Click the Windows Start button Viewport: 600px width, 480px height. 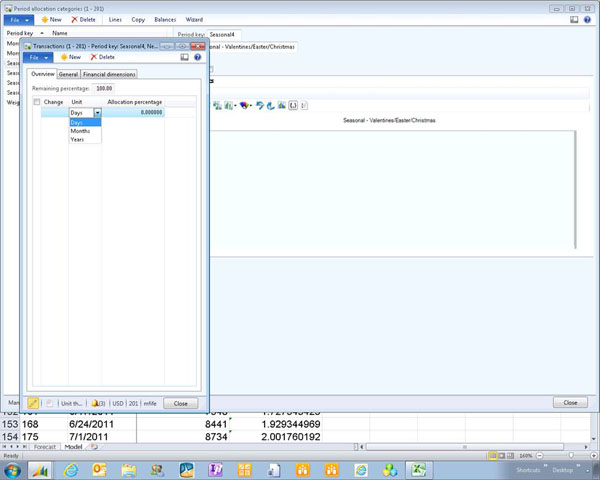click(14, 469)
